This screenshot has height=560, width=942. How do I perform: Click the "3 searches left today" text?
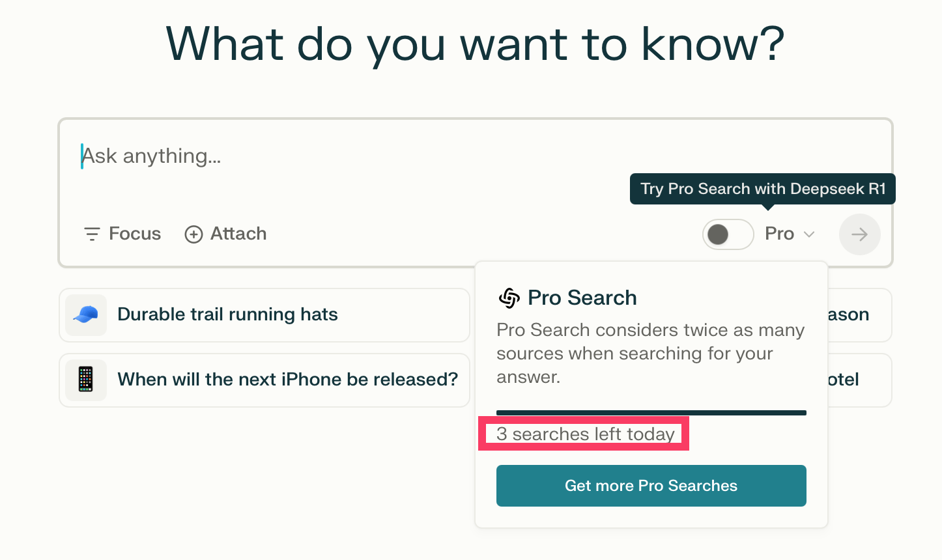click(x=585, y=434)
